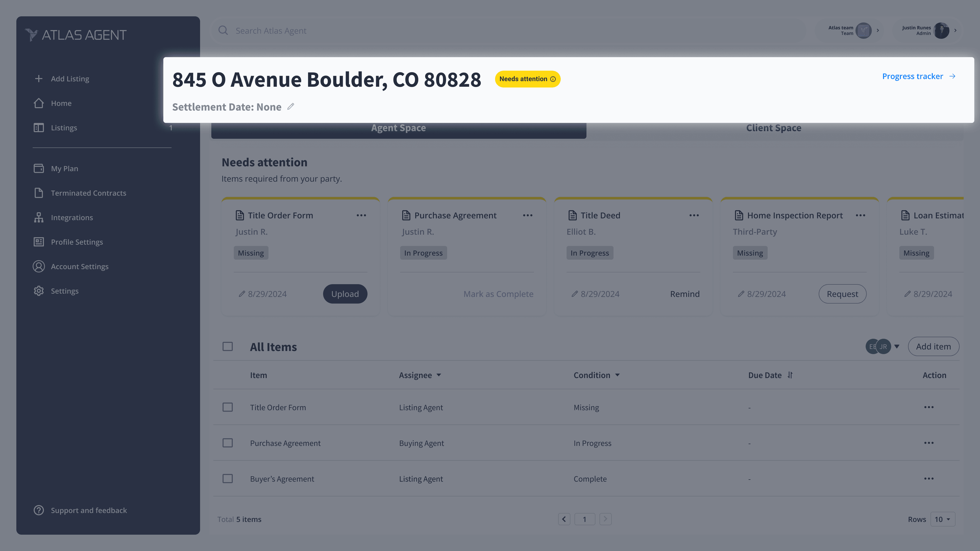Click the Support and feedback help icon
Viewport: 980px width, 551px height.
click(x=39, y=510)
